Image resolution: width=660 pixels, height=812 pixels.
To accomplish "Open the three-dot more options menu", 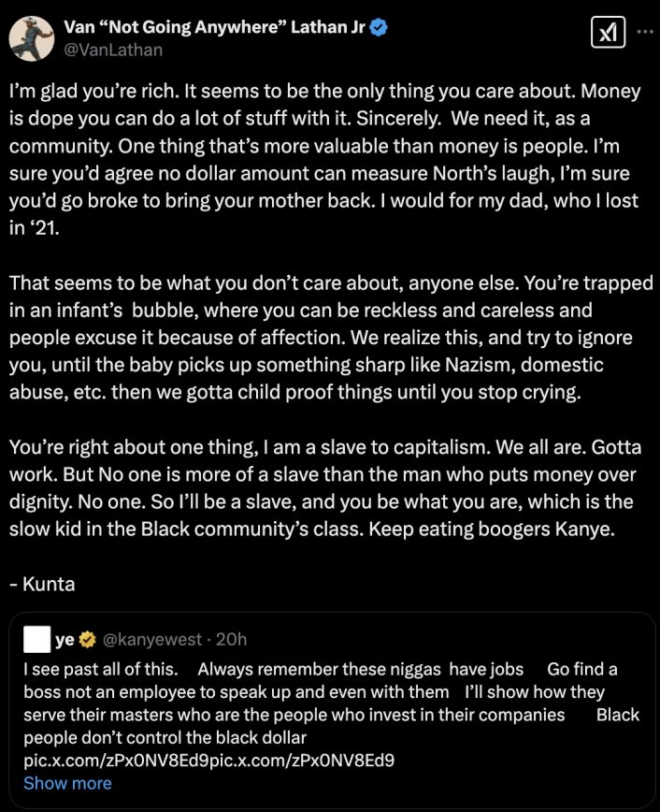I will coord(645,31).
